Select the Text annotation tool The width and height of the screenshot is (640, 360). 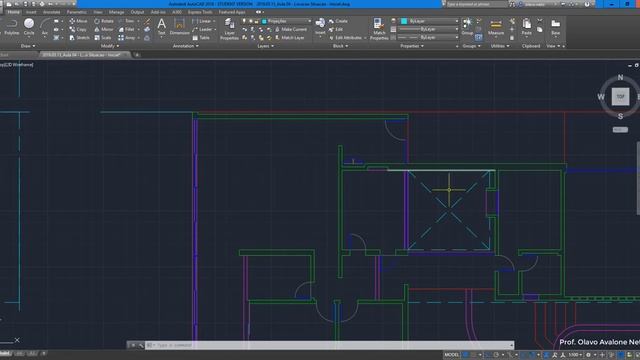162,27
